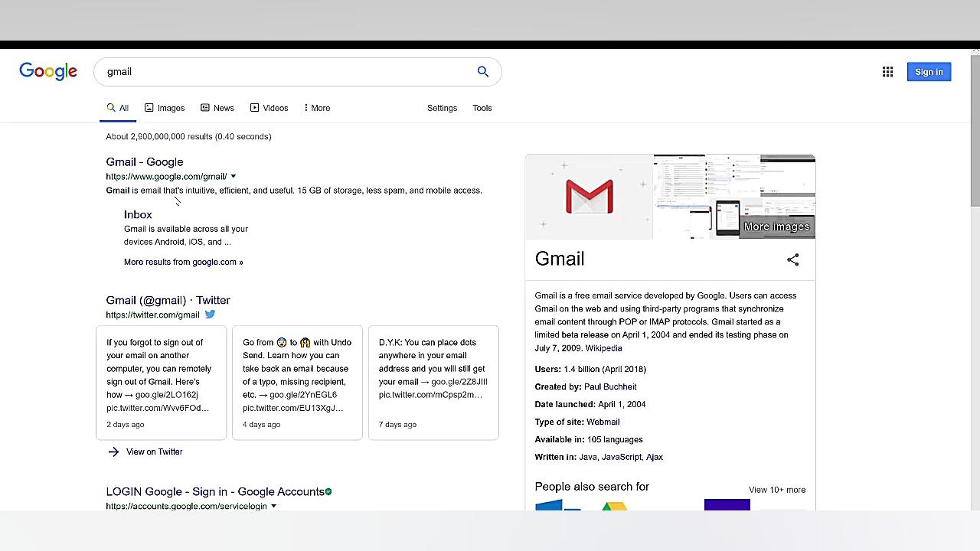The image size is (980, 551).
Task: Share the Gmail knowledge panel
Action: point(792,260)
